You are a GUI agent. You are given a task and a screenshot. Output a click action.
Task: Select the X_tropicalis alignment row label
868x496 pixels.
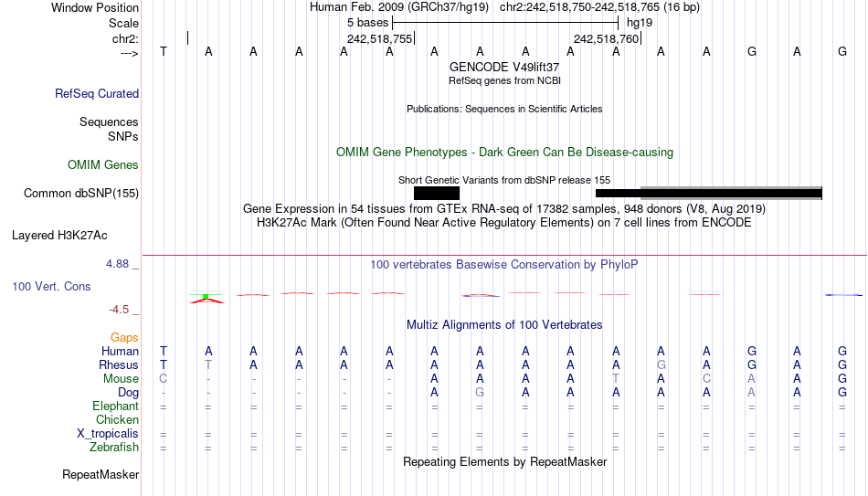(x=108, y=434)
